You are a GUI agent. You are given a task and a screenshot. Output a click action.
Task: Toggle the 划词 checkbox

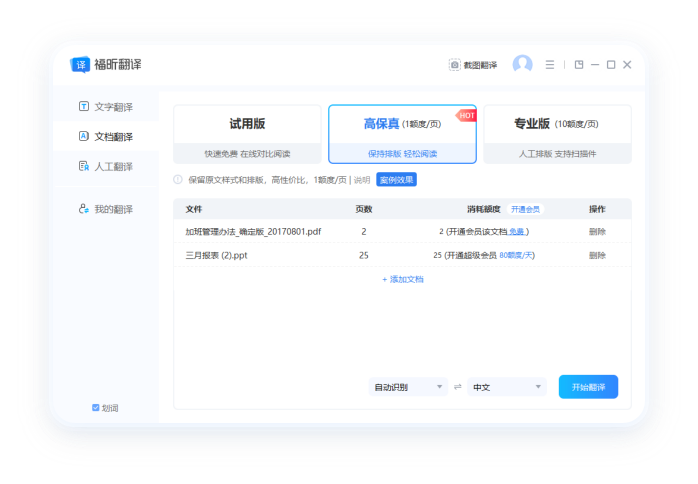[x=96, y=408]
